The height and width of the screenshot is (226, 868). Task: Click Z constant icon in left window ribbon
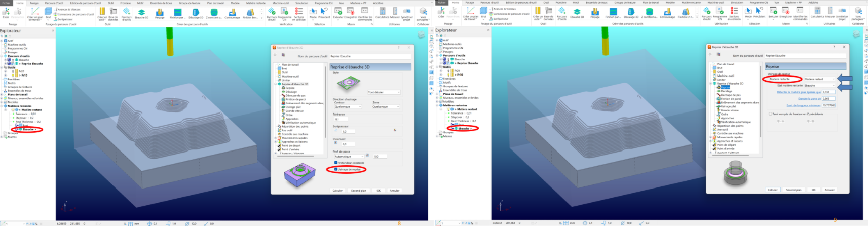click(x=214, y=13)
